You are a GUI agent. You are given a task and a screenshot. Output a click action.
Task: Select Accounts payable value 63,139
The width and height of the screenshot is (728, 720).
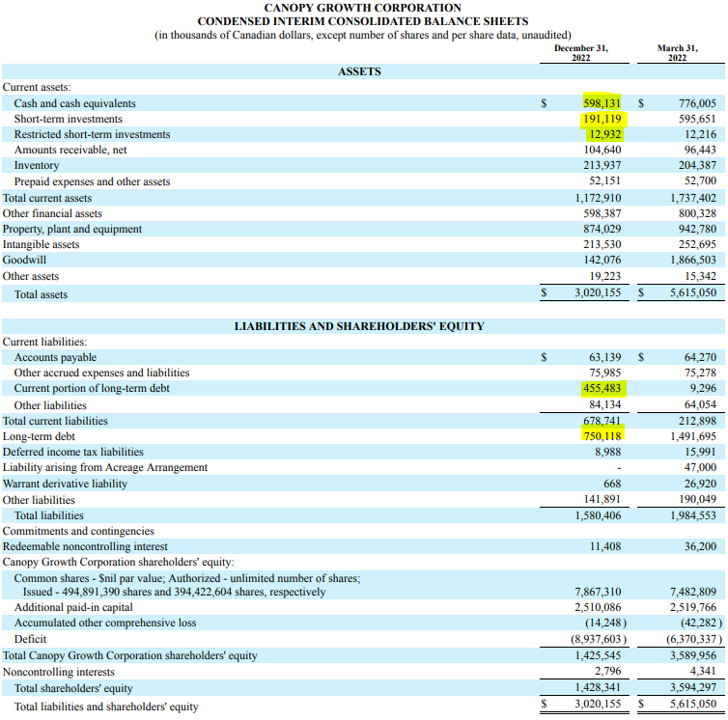click(x=605, y=357)
